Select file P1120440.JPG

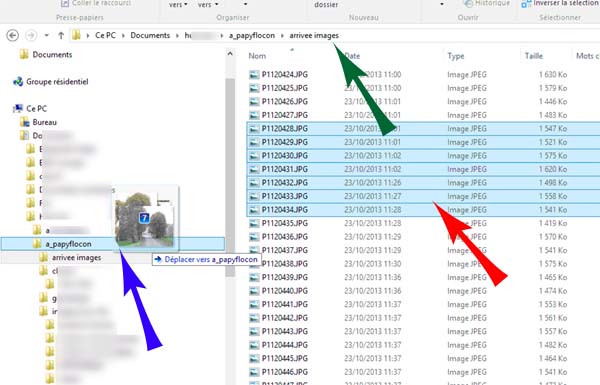(x=285, y=291)
